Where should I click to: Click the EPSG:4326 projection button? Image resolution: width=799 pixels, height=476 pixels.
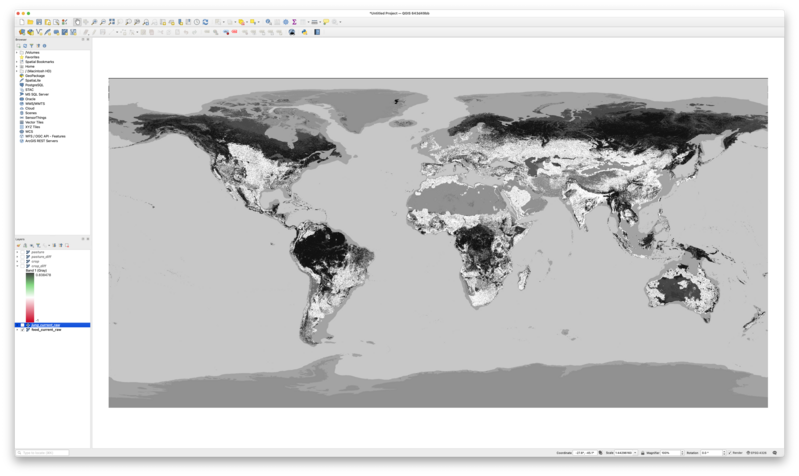pyautogui.click(x=757, y=453)
